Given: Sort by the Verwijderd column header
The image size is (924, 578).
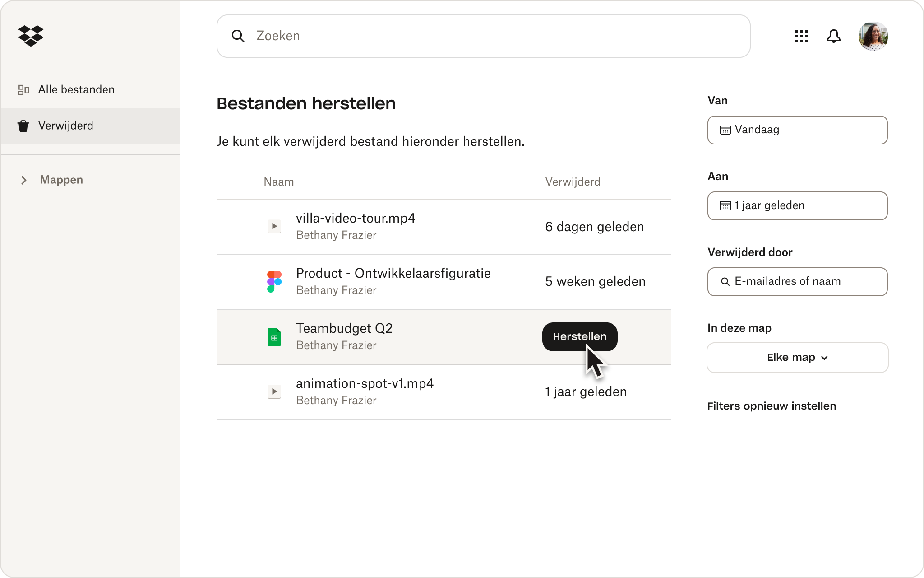Looking at the screenshot, I should tap(573, 182).
